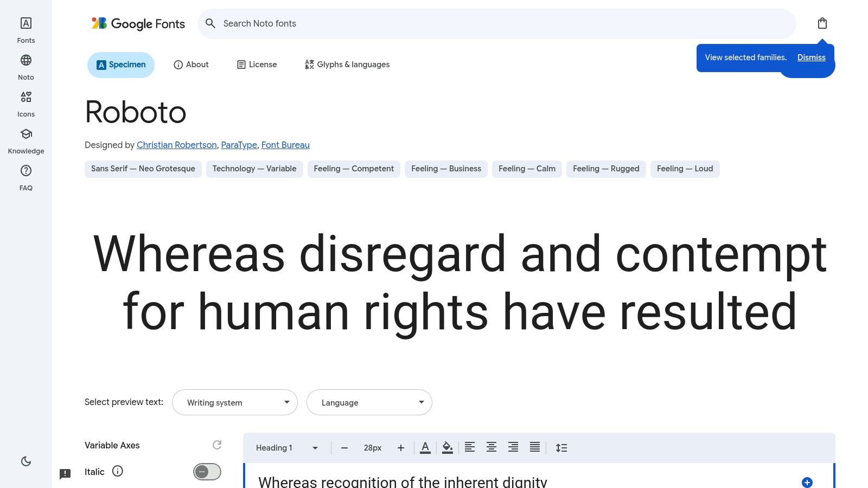Viewport: 868px width, 488px height.
Task: Open the Font Bureau designer link
Action: (x=285, y=145)
